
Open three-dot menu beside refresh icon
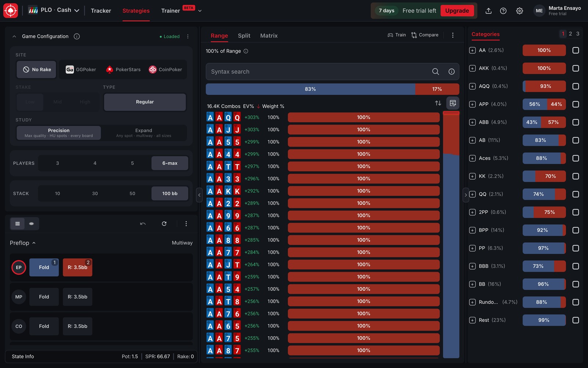(x=186, y=224)
